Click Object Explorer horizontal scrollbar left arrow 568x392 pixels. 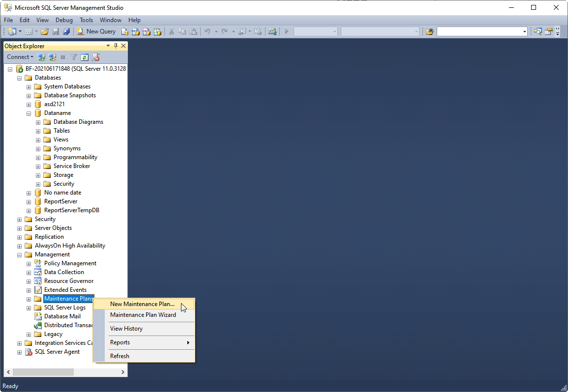(x=9, y=372)
